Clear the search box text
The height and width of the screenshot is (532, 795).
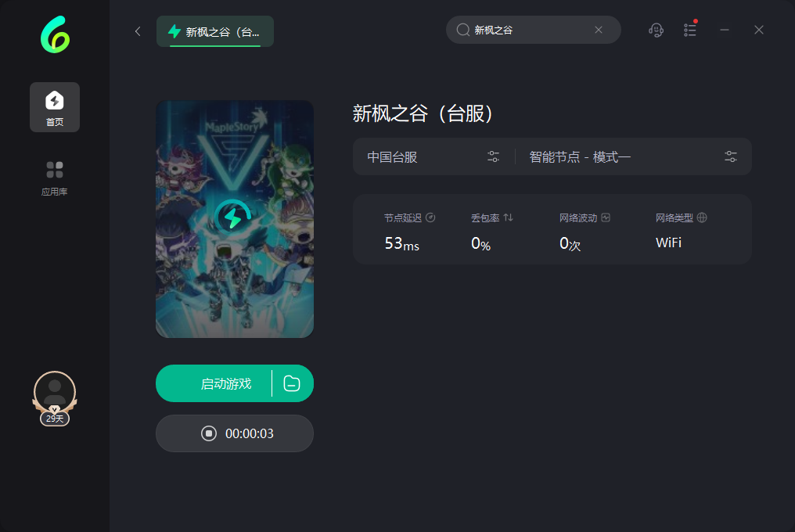click(x=599, y=30)
